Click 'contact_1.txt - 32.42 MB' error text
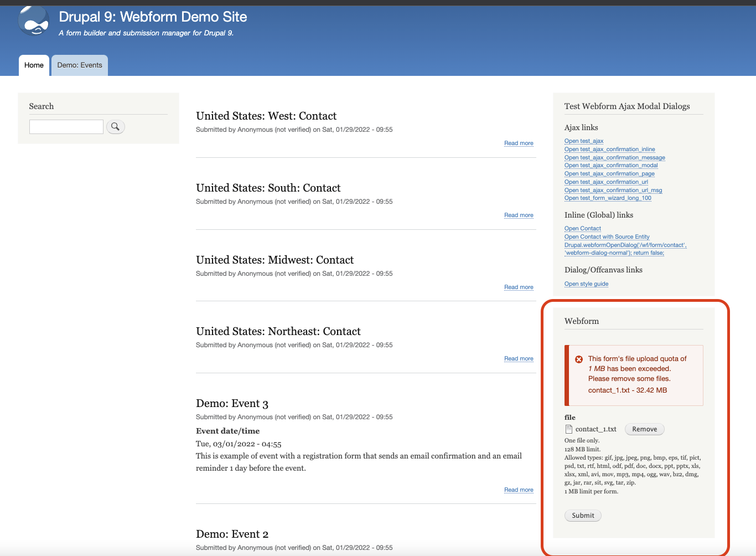756x556 pixels. (x=628, y=390)
